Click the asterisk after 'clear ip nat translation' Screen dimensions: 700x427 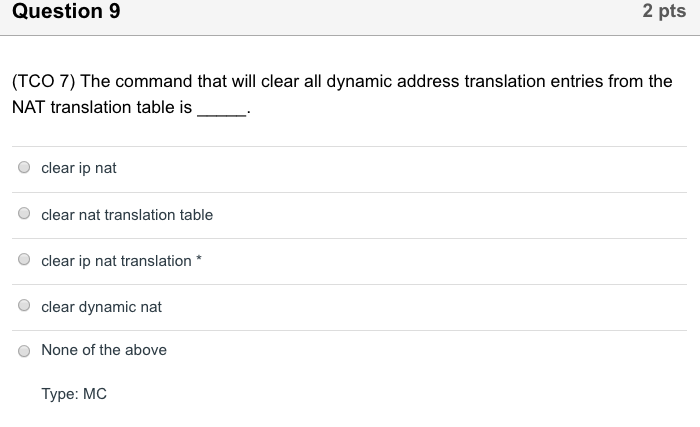[x=199, y=259]
